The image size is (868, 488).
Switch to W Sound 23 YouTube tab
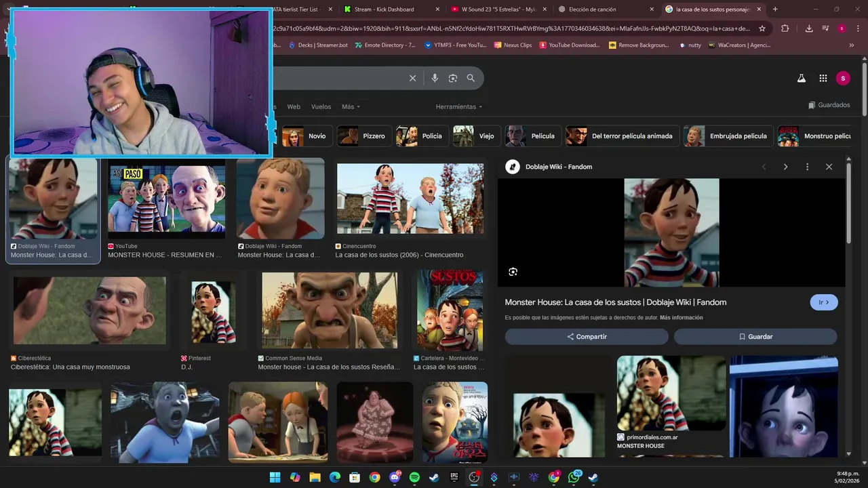498,9
